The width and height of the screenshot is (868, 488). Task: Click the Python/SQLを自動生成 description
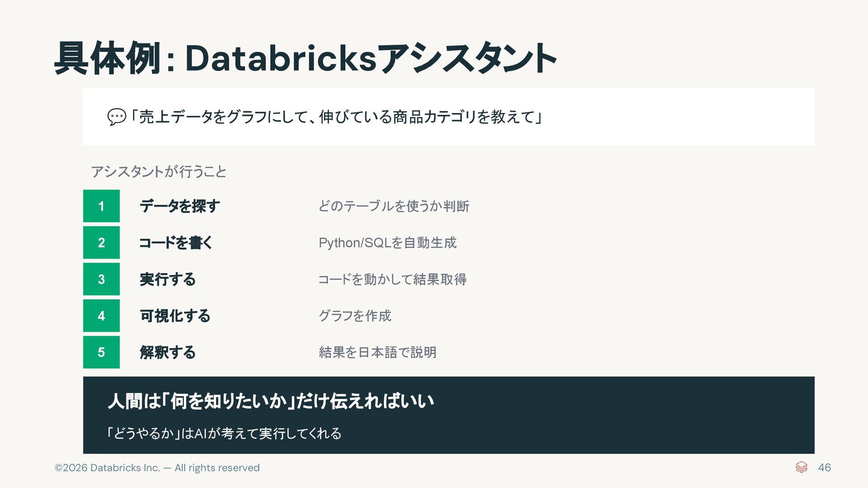387,243
